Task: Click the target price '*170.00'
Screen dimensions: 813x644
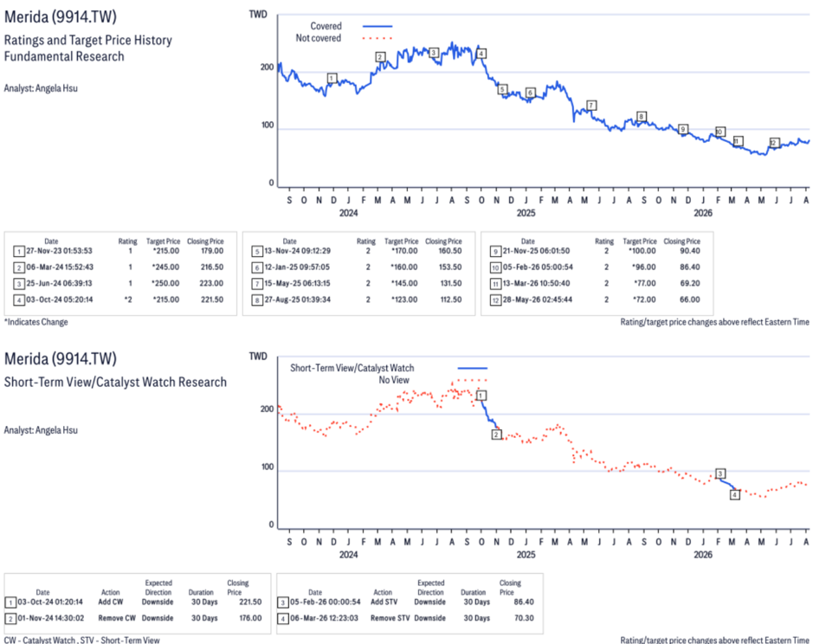Action: click(404, 251)
